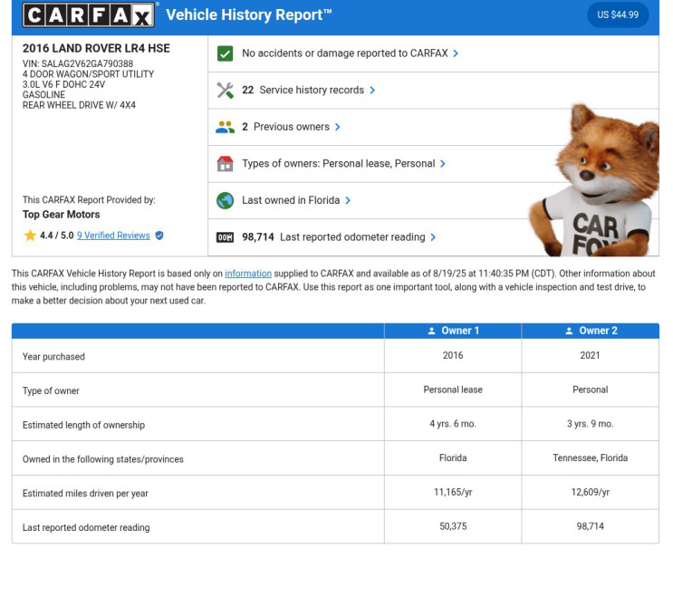Click the previous owners people icon
The width and height of the screenshot is (673, 616).
coord(226,127)
